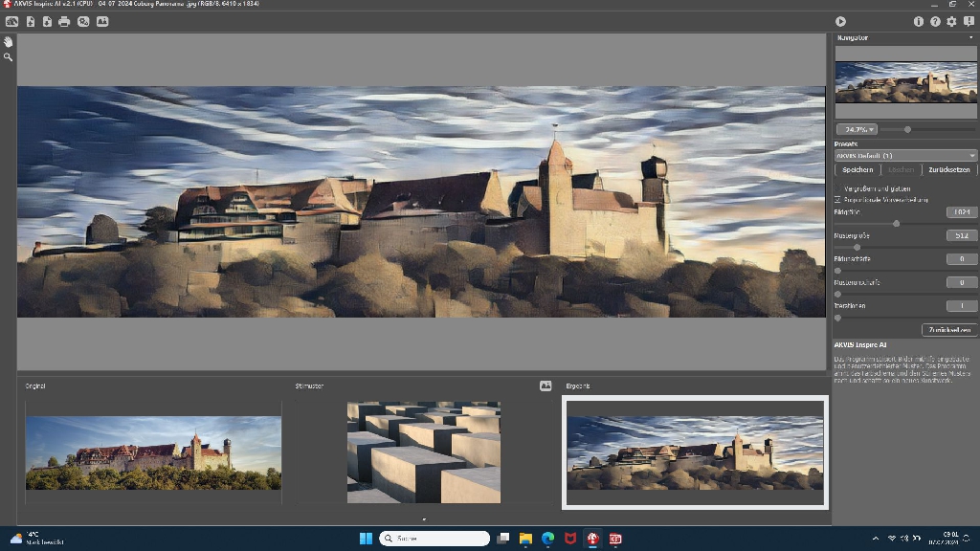
Task: Select the Zoom magnifier tool
Action: tap(8, 57)
